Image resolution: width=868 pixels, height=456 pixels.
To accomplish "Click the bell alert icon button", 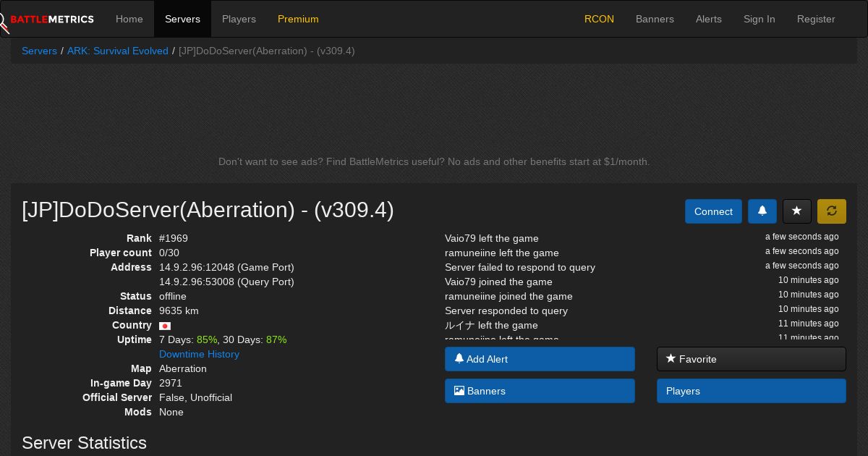I will click(762, 211).
